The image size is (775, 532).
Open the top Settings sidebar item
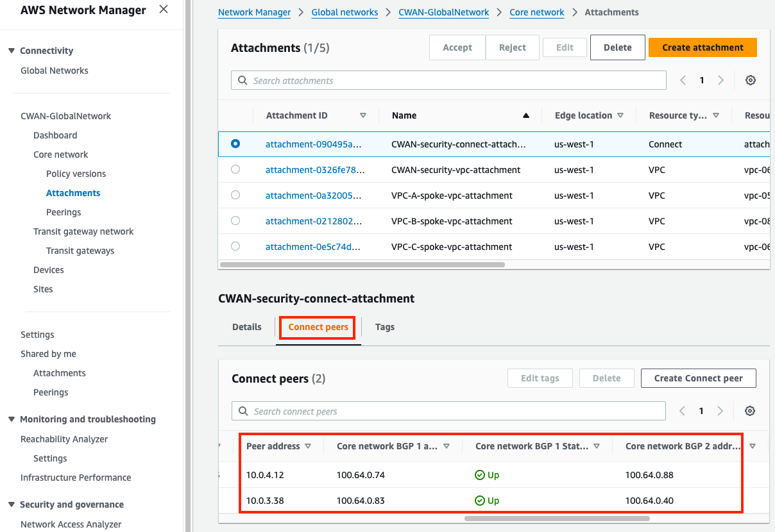coord(37,335)
